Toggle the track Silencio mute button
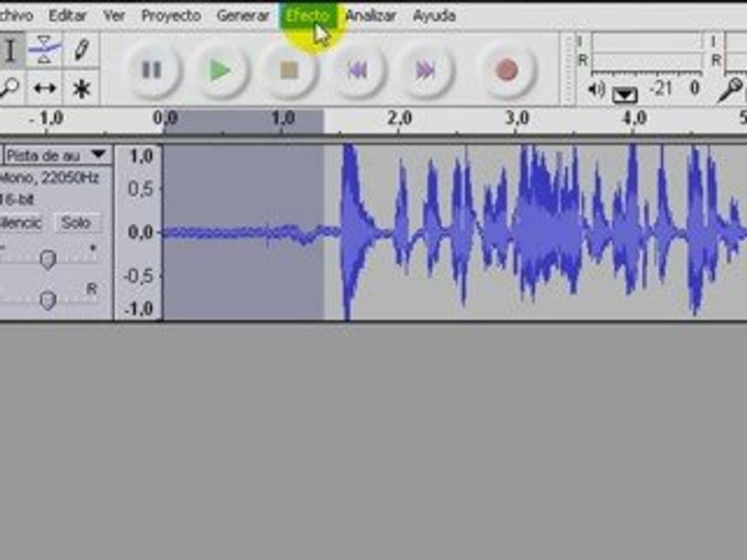This screenshot has width=747, height=560. [21, 222]
